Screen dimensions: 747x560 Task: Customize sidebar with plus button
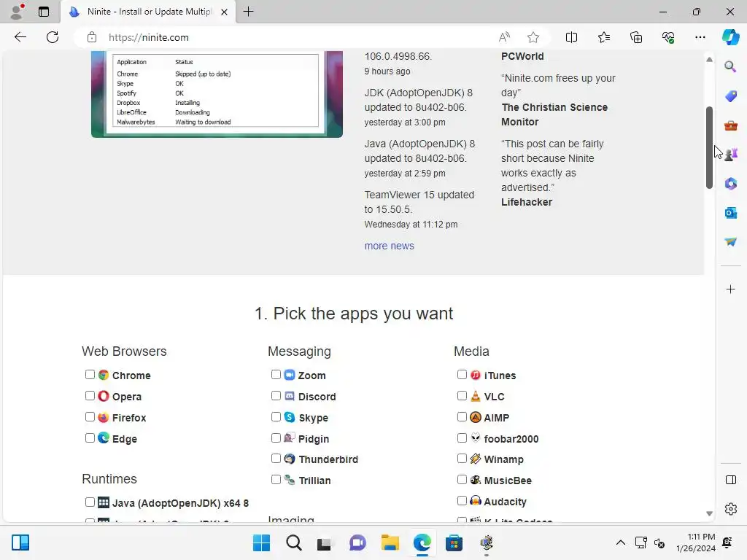tap(730, 289)
